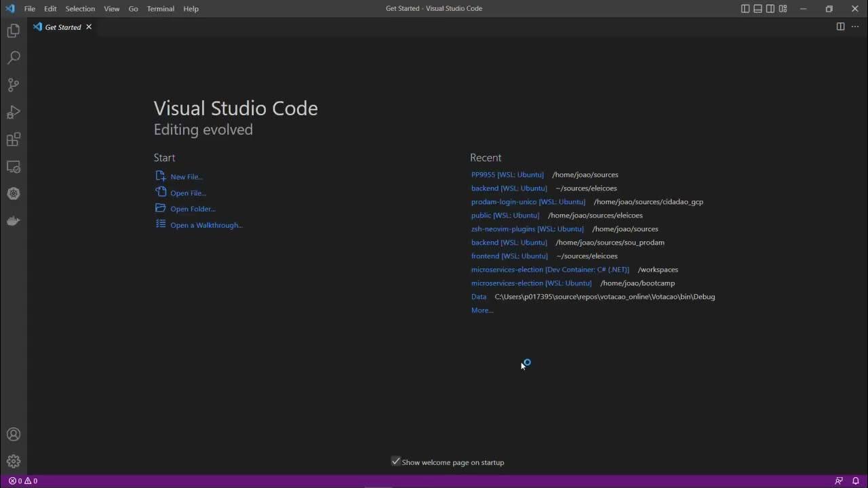Open the Source Control view

[14, 85]
